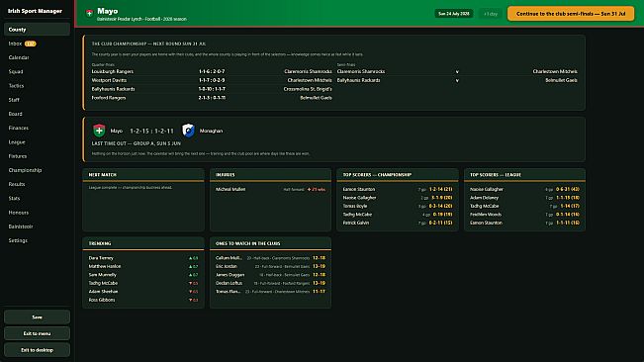Click the green up arrow for Dara Tierney
This screenshot has width=644, height=362.
[190, 258]
